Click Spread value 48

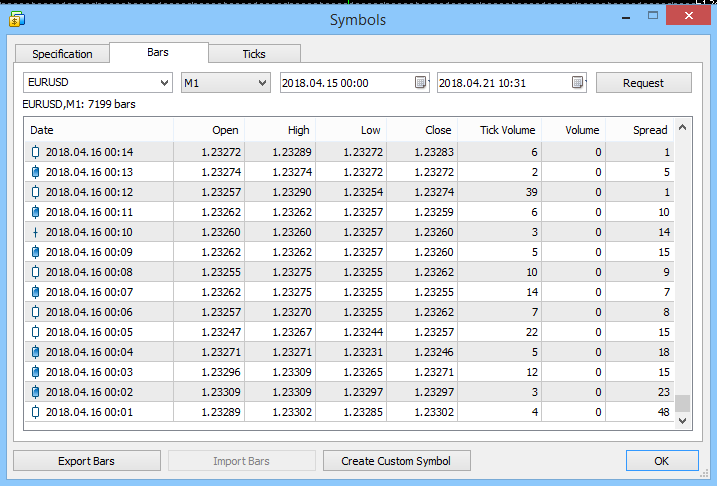(x=663, y=412)
